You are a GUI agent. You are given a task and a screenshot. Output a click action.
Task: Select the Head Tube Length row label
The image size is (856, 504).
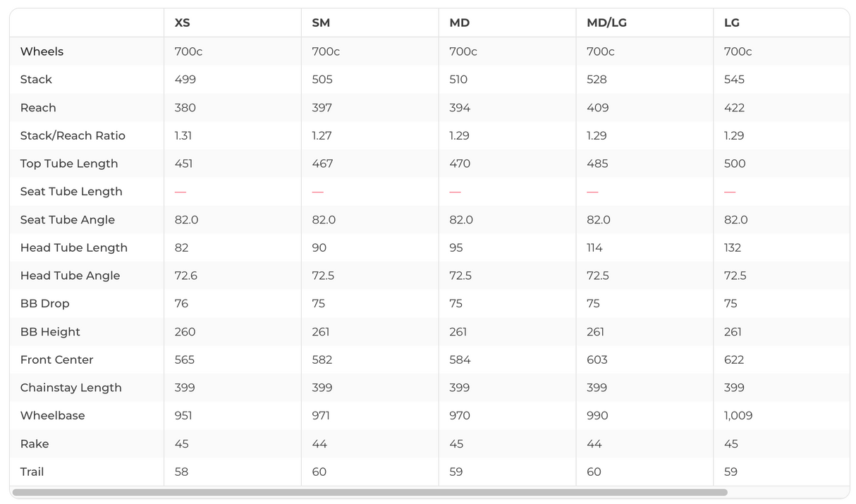pyautogui.click(x=74, y=247)
